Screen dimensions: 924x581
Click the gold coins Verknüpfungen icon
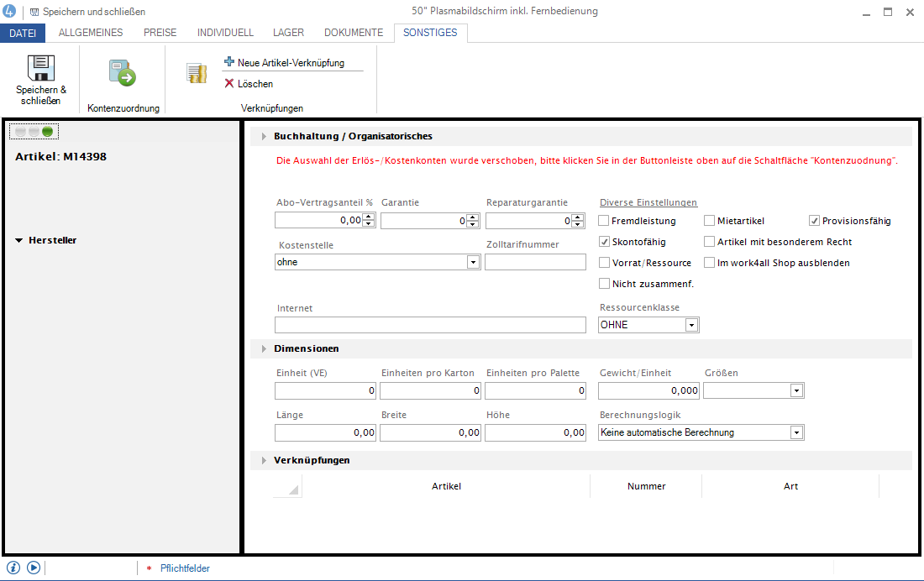197,74
